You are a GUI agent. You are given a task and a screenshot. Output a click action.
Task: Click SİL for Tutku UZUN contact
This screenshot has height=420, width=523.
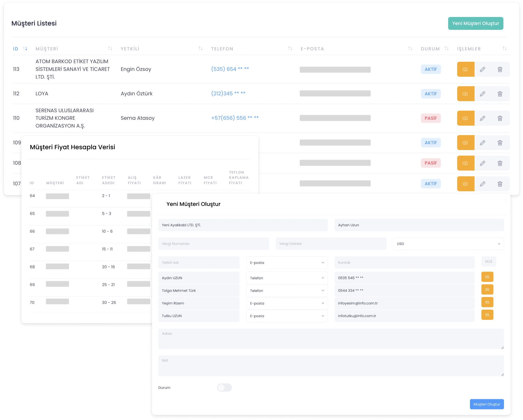487,315
